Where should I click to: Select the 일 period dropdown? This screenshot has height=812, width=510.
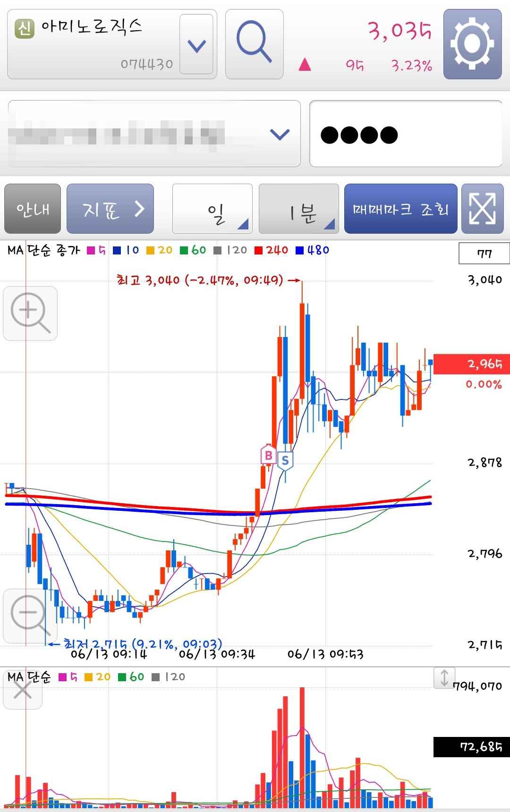(x=212, y=209)
